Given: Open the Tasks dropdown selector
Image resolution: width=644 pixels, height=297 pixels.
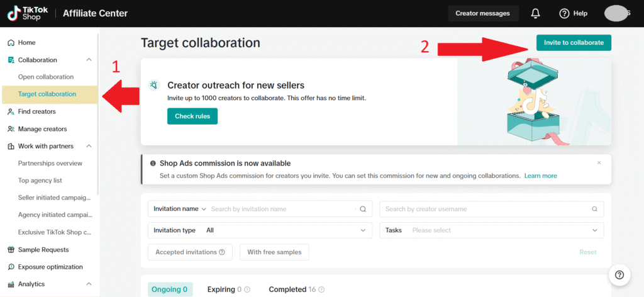Looking at the screenshot, I should tap(491, 230).
